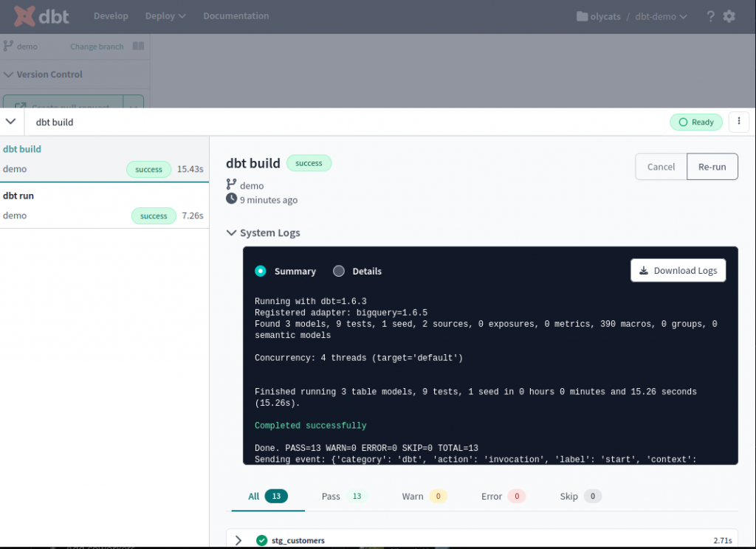Click the Ready status badge
The width and height of the screenshot is (756, 549).
695,122
